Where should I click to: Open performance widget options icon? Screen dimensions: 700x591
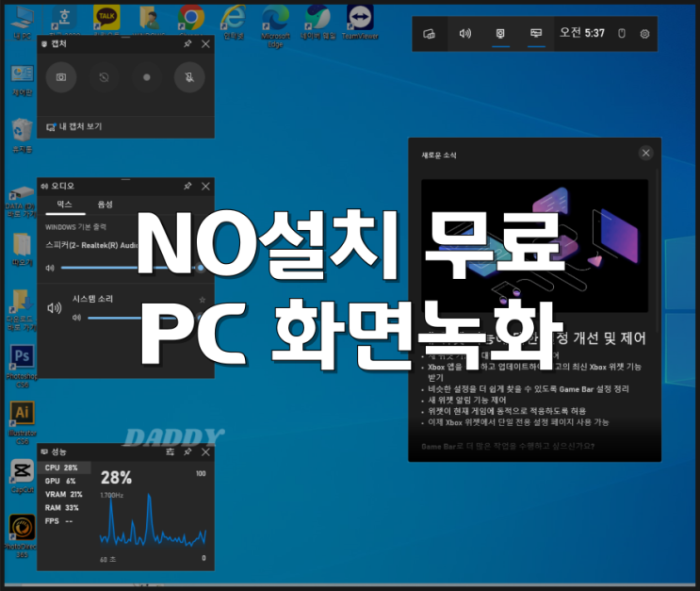point(171,452)
